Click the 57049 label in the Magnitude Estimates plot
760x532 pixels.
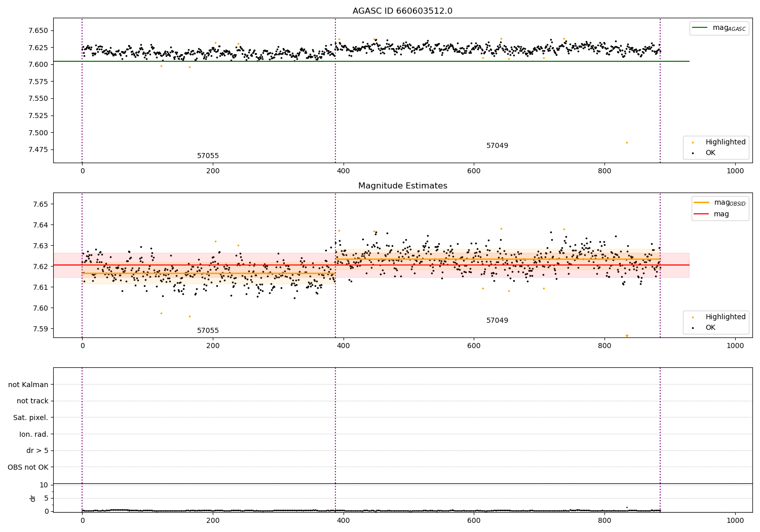pos(497,321)
